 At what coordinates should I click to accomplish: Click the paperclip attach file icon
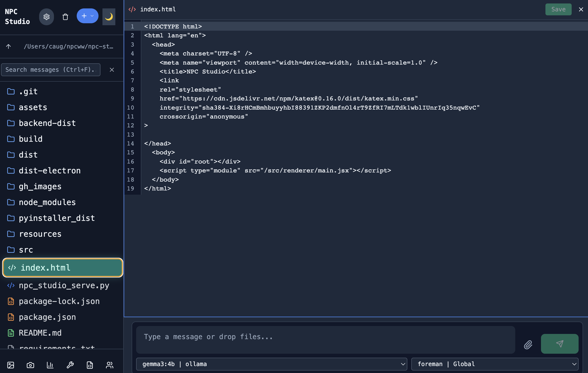[x=528, y=345]
